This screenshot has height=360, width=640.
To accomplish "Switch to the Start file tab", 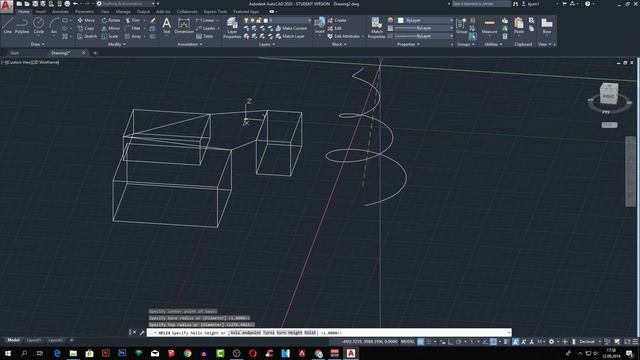I will click(15, 53).
